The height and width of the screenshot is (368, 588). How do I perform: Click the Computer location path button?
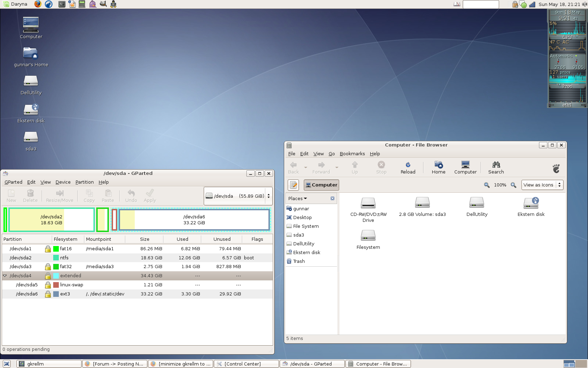tap(321, 185)
